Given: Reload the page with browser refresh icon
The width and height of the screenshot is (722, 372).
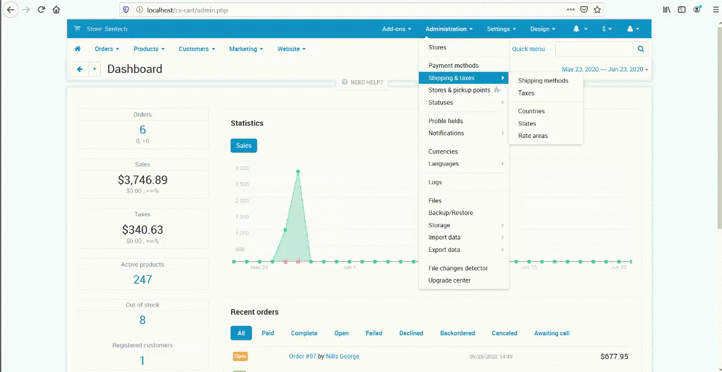Looking at the screenshot, I should click(41, 9).
